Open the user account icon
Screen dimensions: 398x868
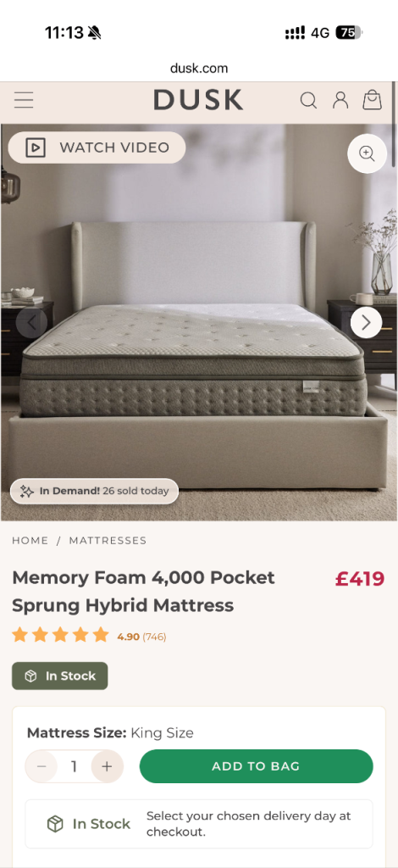[x=340, y=100]
